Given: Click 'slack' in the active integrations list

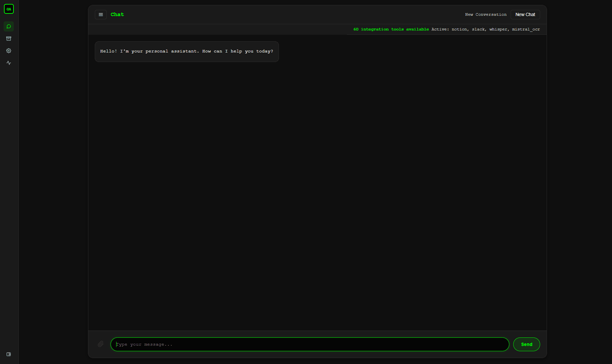Looking at the screenshot, I should click(x=478, y=29).
